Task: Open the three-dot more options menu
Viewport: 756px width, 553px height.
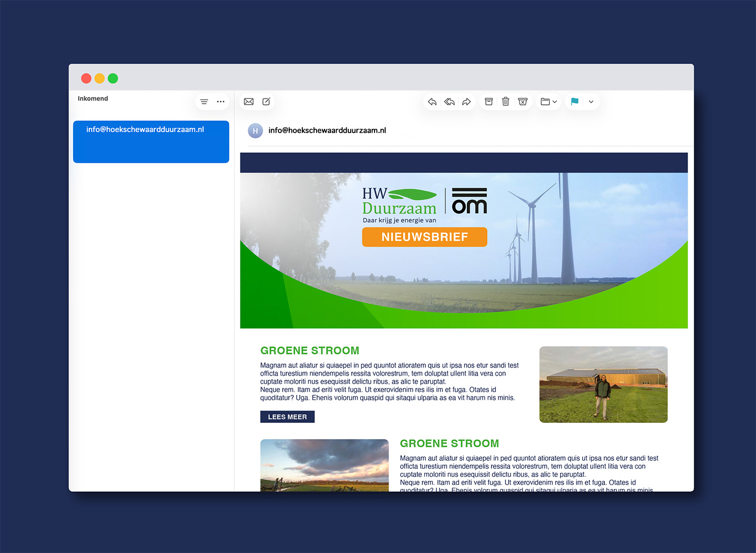Action: click(x=221, y=102)
